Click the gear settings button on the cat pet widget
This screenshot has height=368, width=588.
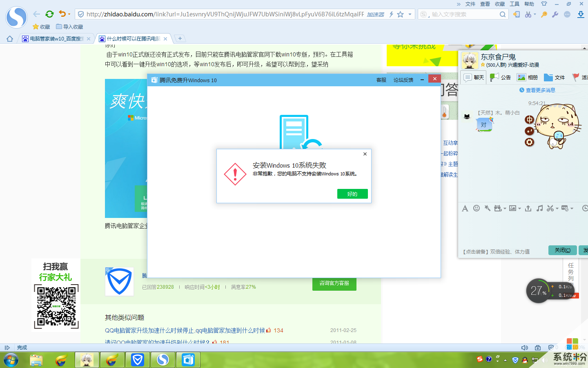coord(529,142)
